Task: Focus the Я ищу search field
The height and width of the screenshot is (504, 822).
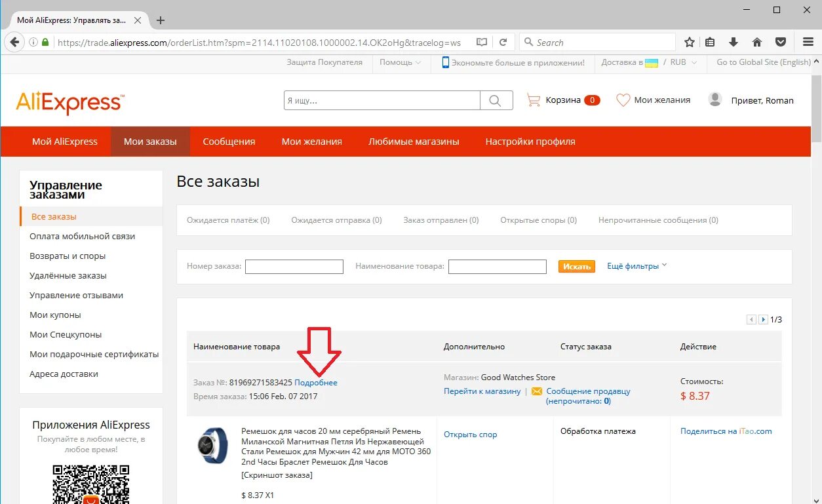Action: coord(382,100)
